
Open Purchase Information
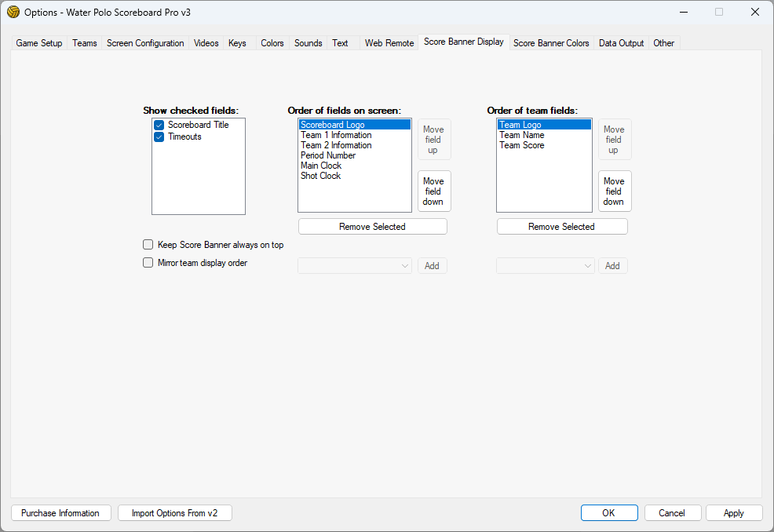60,513
